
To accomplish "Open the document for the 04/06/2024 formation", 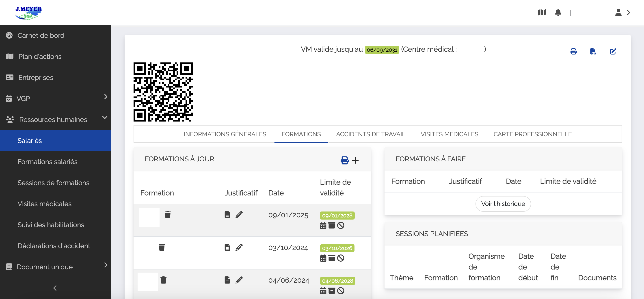I will tap(227, 280).
